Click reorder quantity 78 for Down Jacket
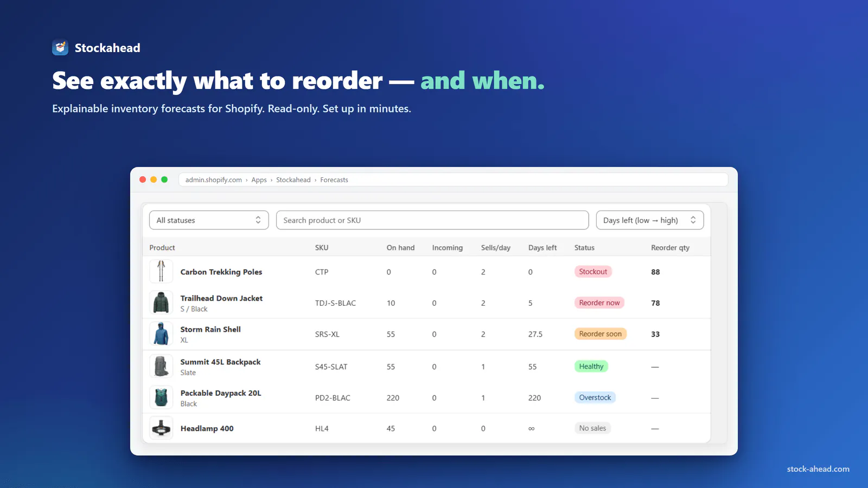This screenshot has height=488, width=868. 655,303
